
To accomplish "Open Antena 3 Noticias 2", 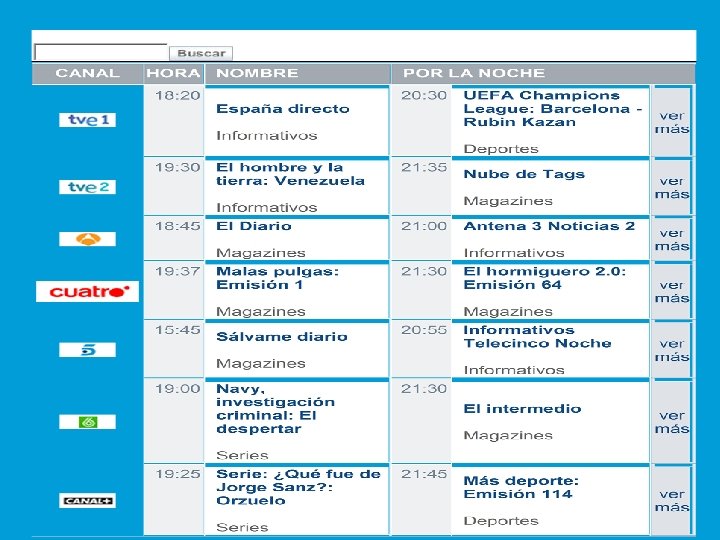I will coord(549,226).
